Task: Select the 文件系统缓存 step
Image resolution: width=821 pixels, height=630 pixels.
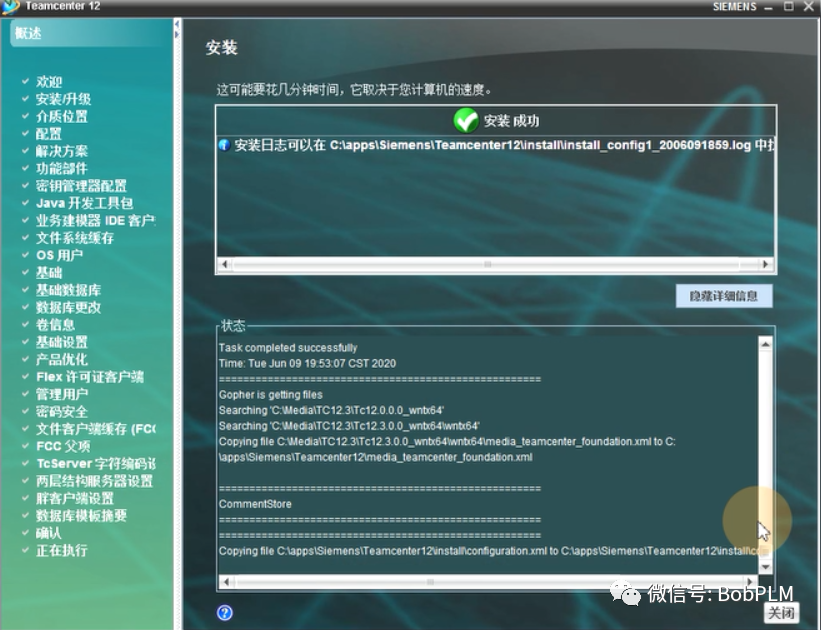Action: point(74,238)
